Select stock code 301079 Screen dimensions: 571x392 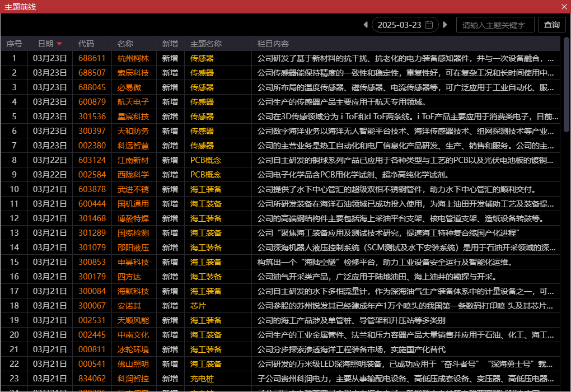pyautogui.click(x=92, y=248)
